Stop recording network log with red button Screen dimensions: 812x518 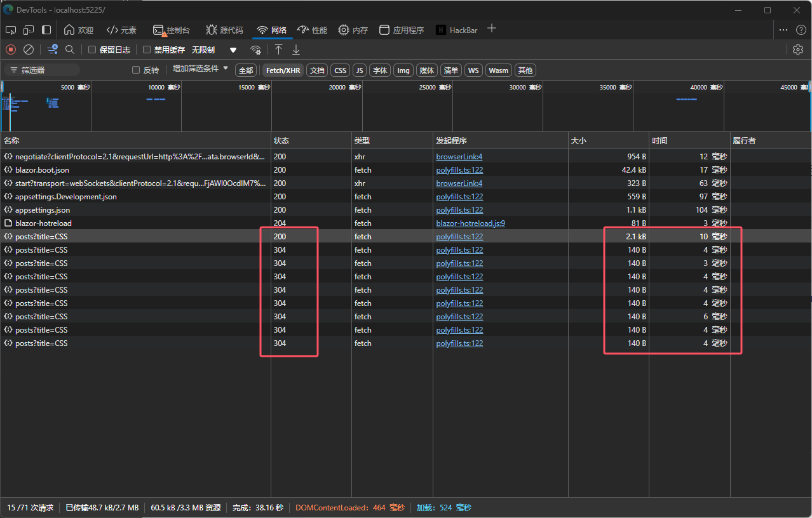point(11,50)
